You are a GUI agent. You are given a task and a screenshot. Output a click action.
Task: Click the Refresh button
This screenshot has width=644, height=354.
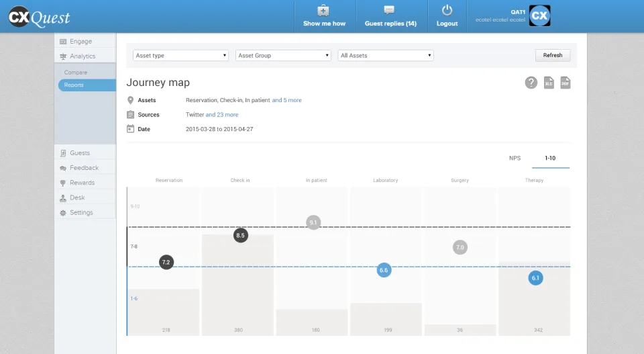(x=552, y=55)
